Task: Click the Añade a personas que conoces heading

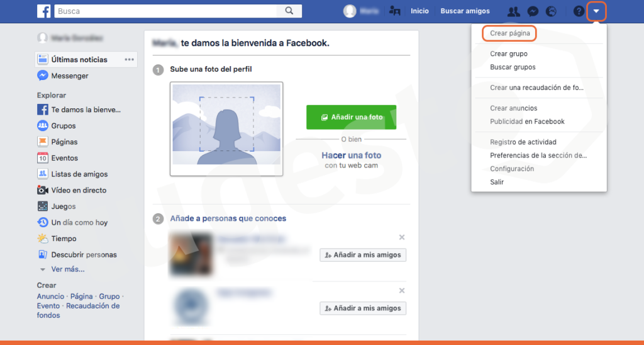Action: tap(228, 218)
